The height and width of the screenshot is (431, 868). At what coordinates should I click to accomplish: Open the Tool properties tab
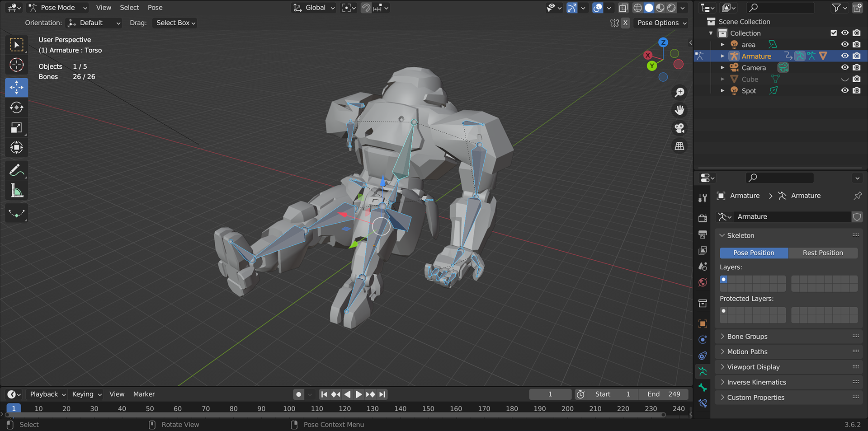click(703, 198)
